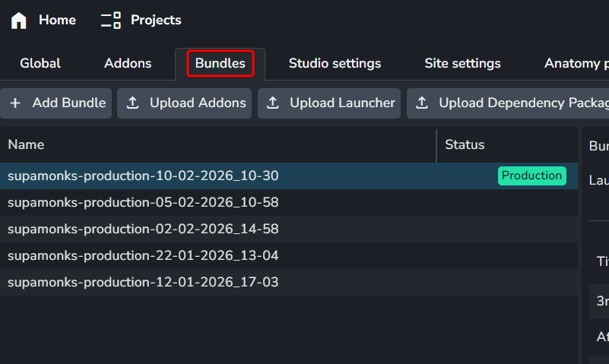Image resolution: width=609 pixels, height=364 pixels.
Task: Click the green Production status badge
Action: 531,176
